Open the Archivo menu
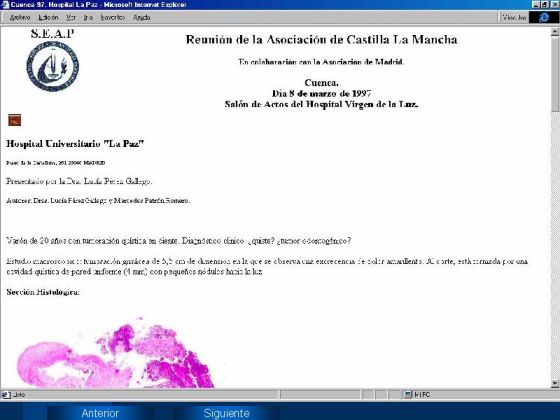This screenshot has width=560, height=420. tap(20, 18)
